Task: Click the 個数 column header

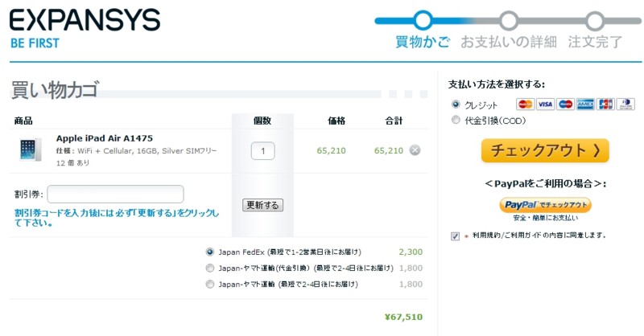Action: coord(262,121)
